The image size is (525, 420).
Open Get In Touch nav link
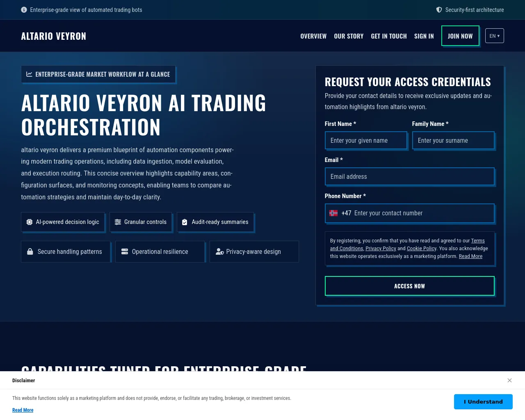tap(389, 36)
